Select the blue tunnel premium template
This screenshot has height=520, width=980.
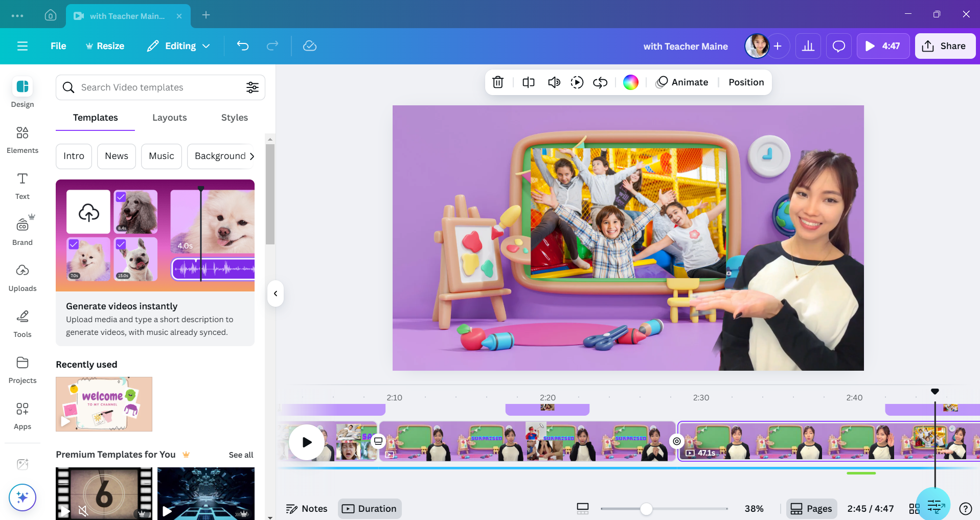(206, 493)
